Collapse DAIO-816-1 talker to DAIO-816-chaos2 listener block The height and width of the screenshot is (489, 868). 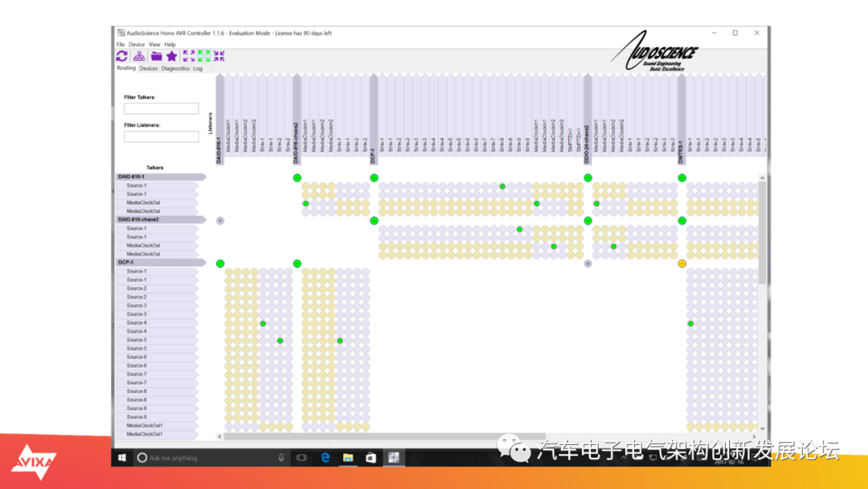click(297, 178)
